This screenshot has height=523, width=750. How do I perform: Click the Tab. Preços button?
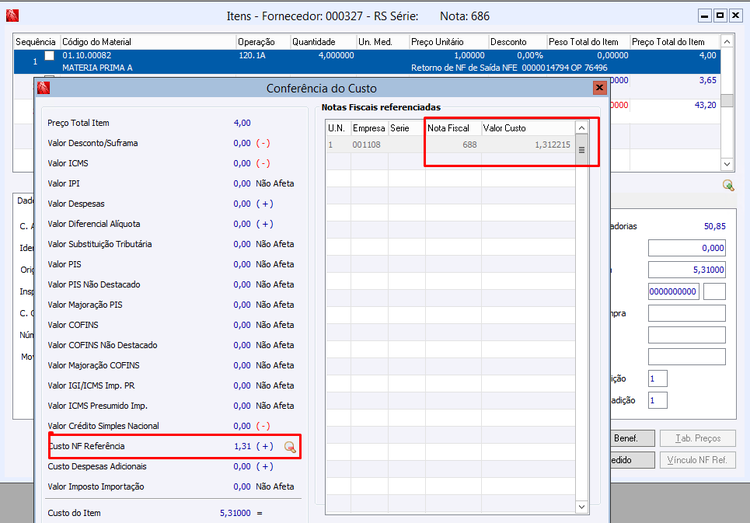[x=699, y=438]
